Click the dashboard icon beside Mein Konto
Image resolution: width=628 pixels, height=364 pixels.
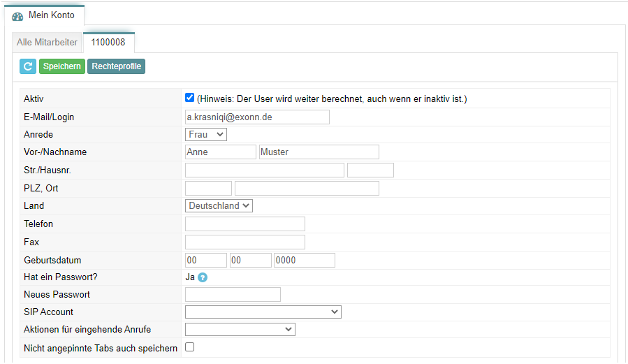(x=17, y=17)
